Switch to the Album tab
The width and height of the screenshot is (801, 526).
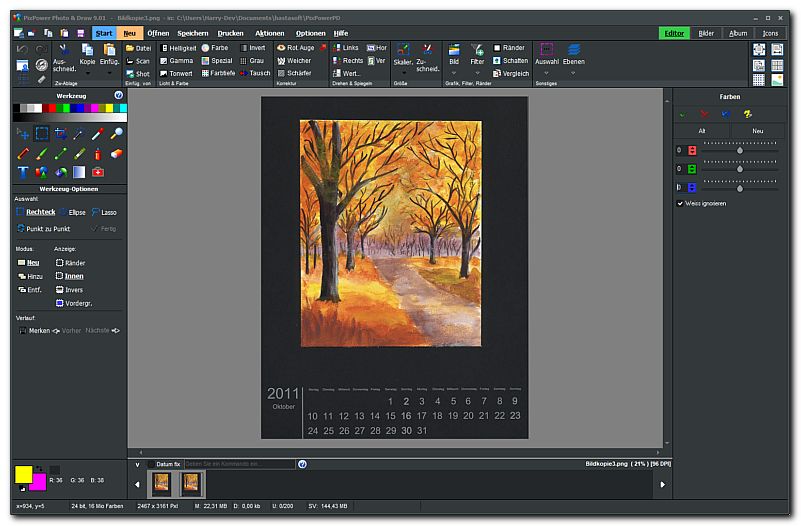[x=738, y=33]
